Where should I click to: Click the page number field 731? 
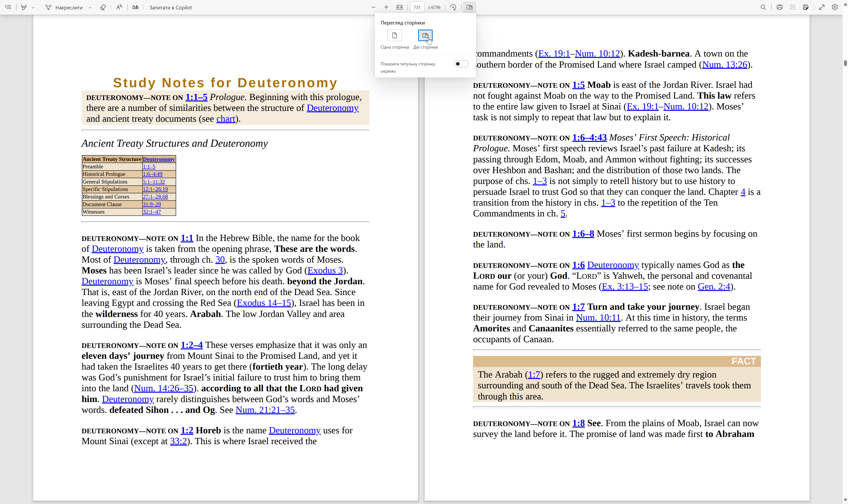click(x=417, y=7)
